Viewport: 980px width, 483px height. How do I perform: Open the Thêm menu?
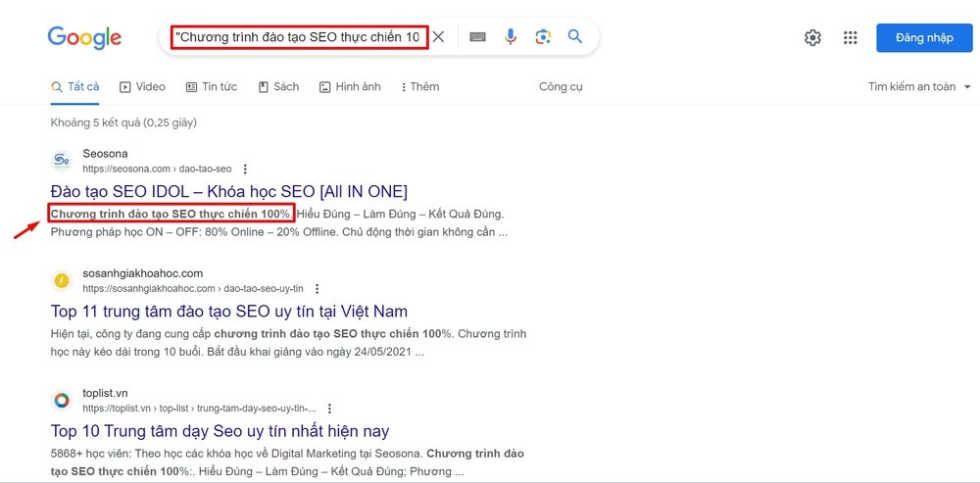point(420,87)
